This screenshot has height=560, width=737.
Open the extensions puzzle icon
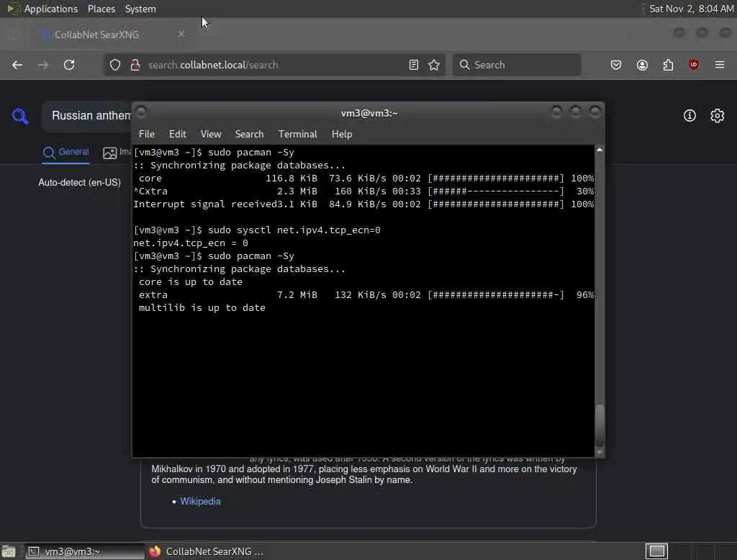[668, 65]
